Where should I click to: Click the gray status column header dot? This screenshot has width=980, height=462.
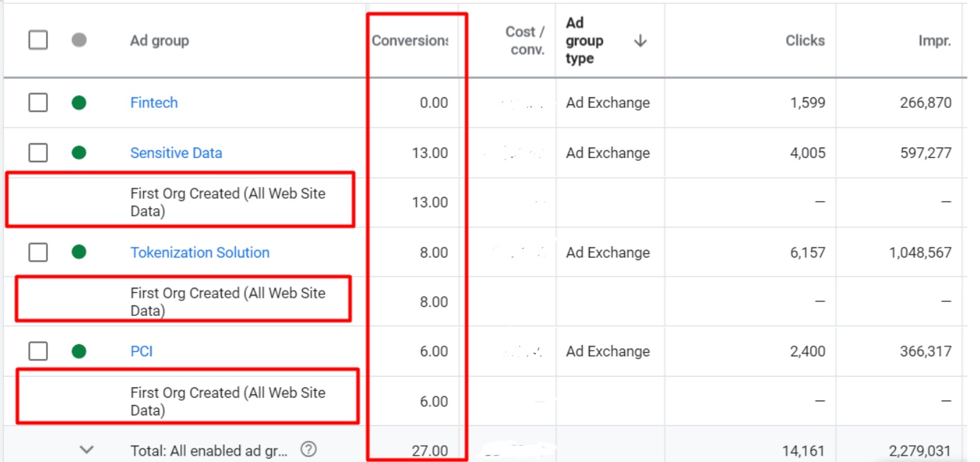(x=79, y=40)
